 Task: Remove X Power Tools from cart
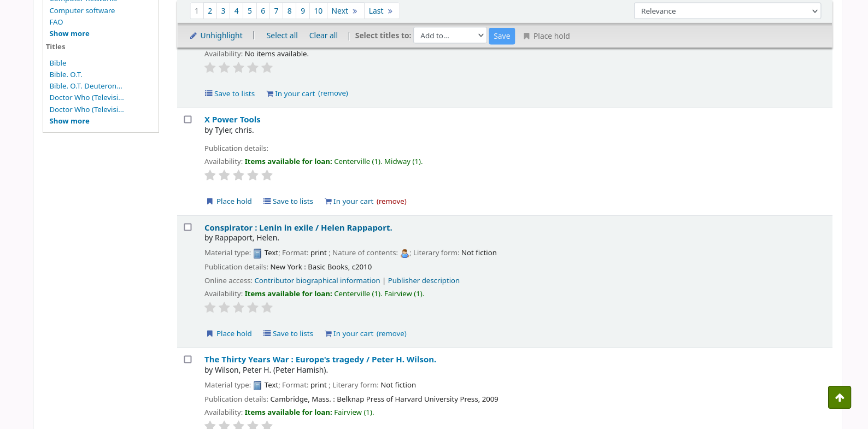391,202
